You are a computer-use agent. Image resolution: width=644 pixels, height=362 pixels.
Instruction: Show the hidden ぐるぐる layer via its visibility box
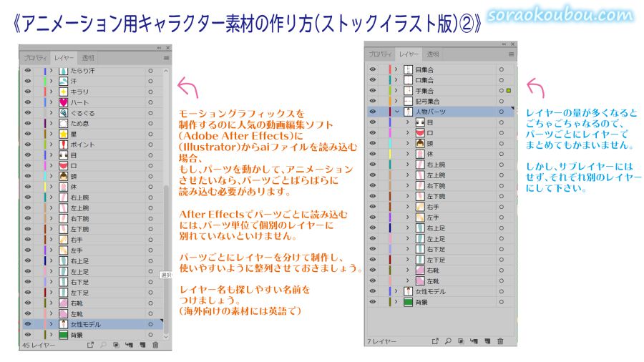click(28, 113)
